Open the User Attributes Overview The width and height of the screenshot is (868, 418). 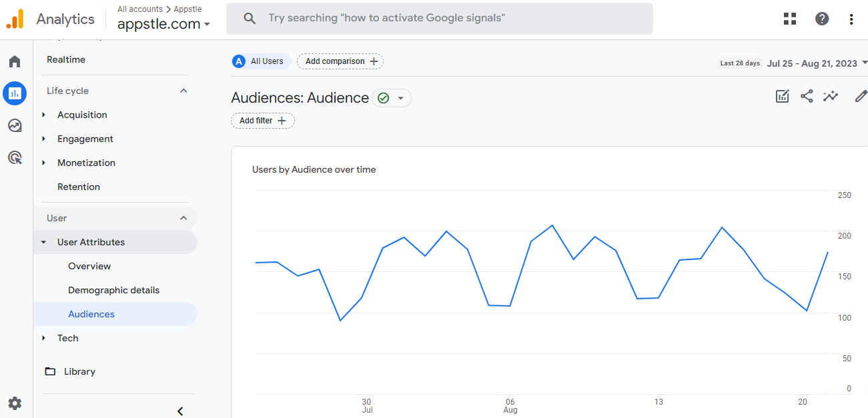[x=89, y=266]
